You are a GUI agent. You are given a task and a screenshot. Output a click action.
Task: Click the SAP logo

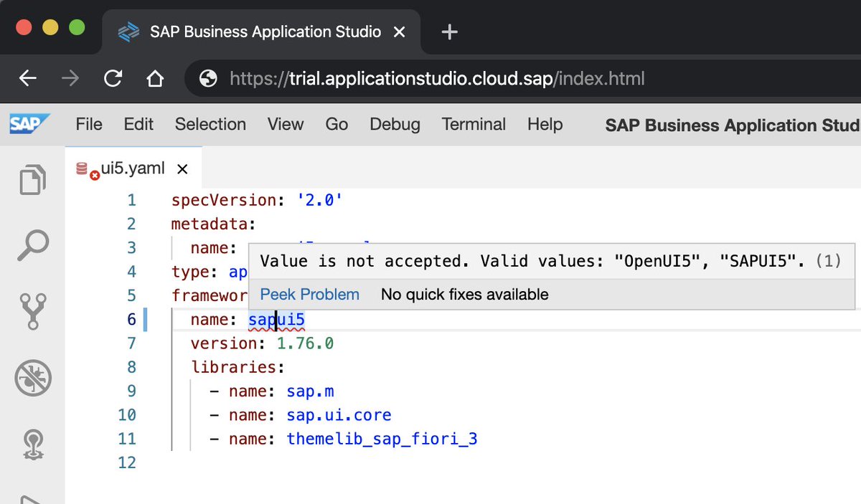29,124
